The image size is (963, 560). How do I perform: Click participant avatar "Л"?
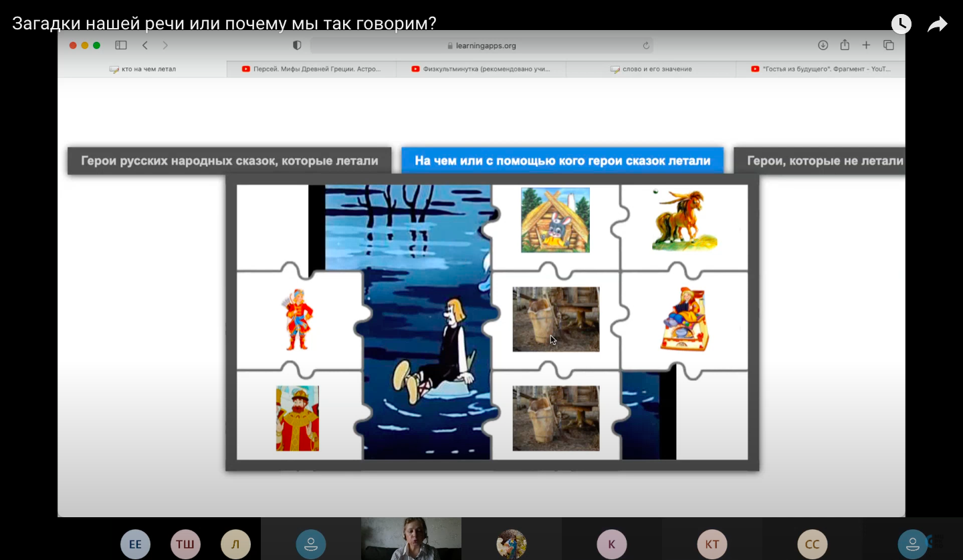(x=235, y=544)
